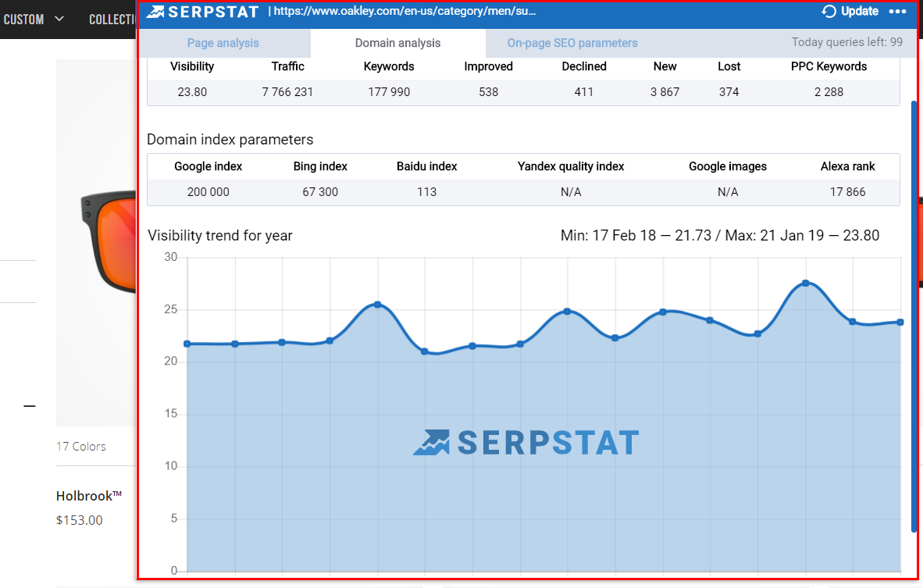Click the Visibility value 23.80
923x588 pixels.
(x=192, y=91)
